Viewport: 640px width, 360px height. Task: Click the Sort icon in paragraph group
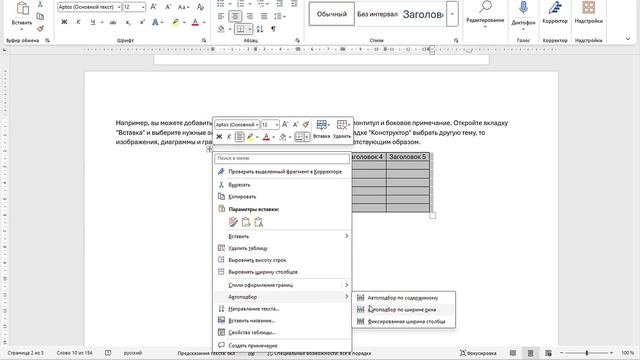(260, 29)
